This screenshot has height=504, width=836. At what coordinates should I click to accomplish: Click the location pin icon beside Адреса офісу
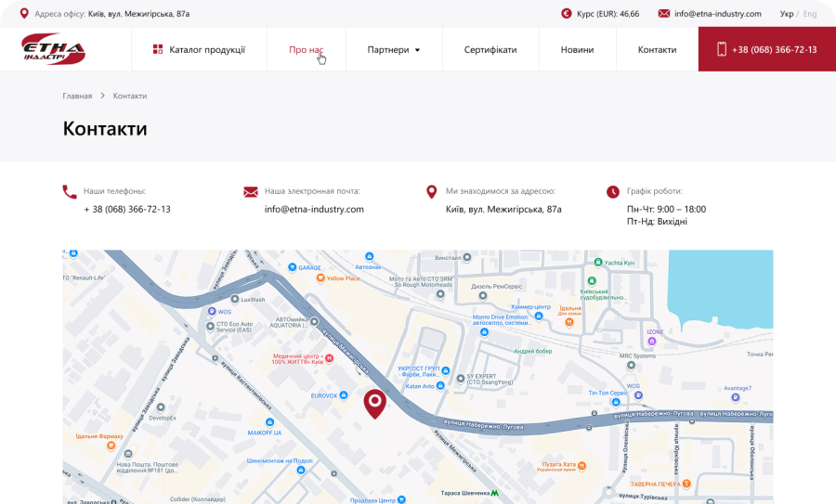(x=24, y=13)
